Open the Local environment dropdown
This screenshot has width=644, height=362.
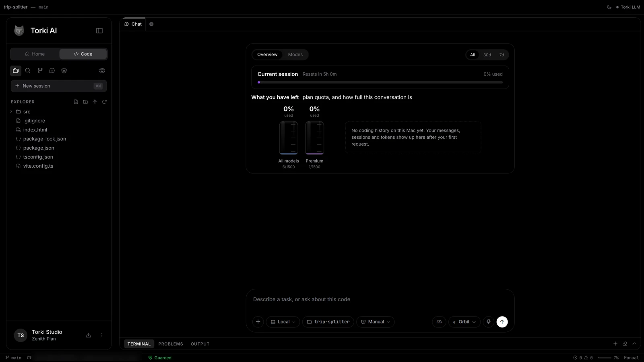(283, 322)
